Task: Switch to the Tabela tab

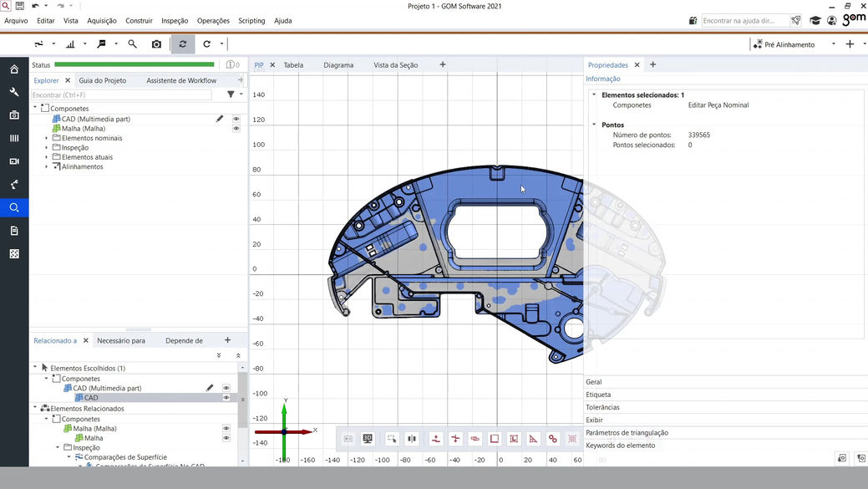Action: point(293,65)
